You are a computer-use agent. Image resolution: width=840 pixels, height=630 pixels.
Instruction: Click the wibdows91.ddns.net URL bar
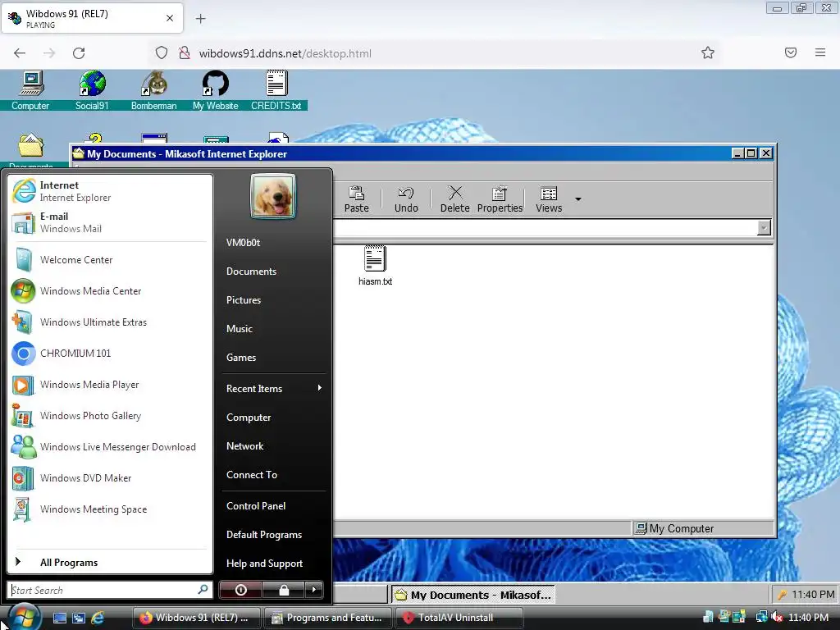tap(436, 53)
